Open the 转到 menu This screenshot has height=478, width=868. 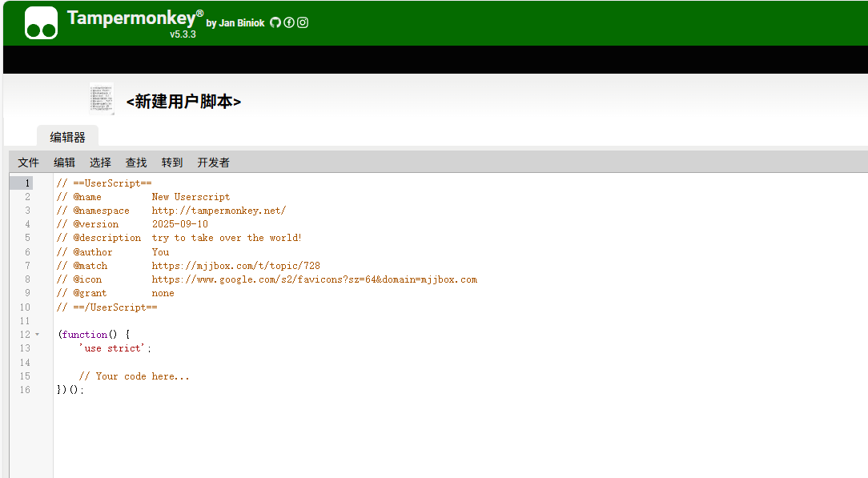coord(172,163)
